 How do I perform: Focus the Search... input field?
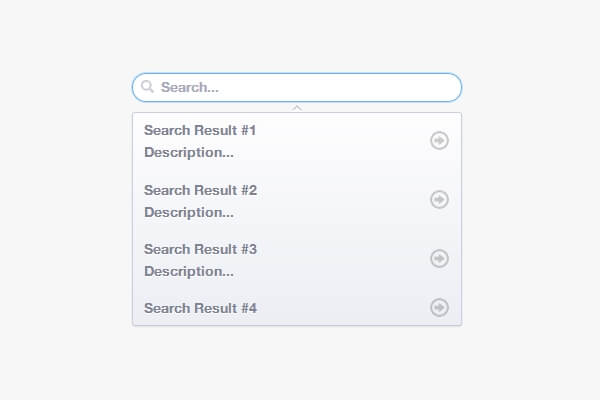[x=300, y=87]
